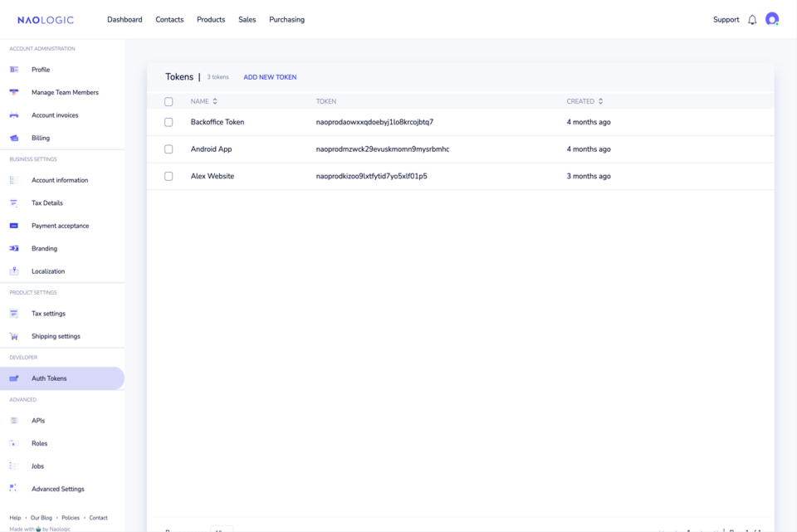Select the token value starting with naoprodmzwck
The height and width of the screenshot is (532, 797).
(383, 149)
